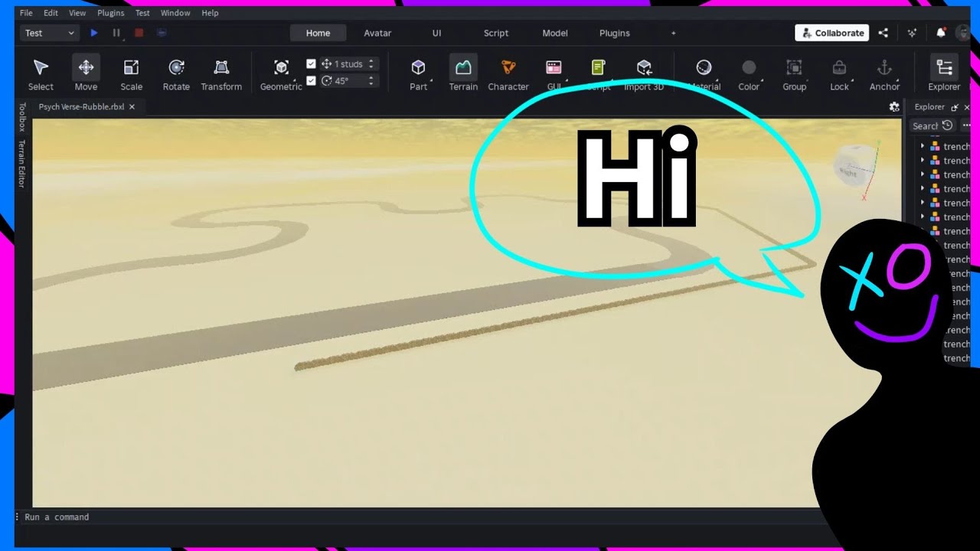Switch to the UI ribbon tab
Screen dimensions: 980x551
point(436,33)
